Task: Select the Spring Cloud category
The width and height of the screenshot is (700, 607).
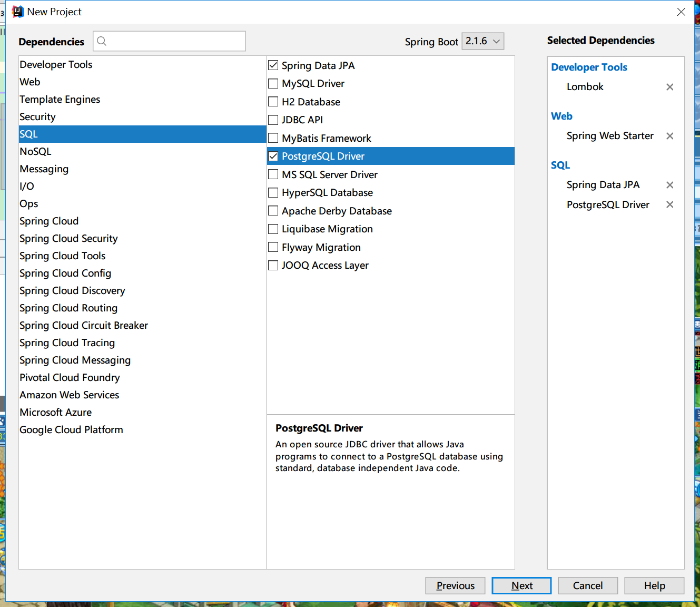Action: [142, 221]
